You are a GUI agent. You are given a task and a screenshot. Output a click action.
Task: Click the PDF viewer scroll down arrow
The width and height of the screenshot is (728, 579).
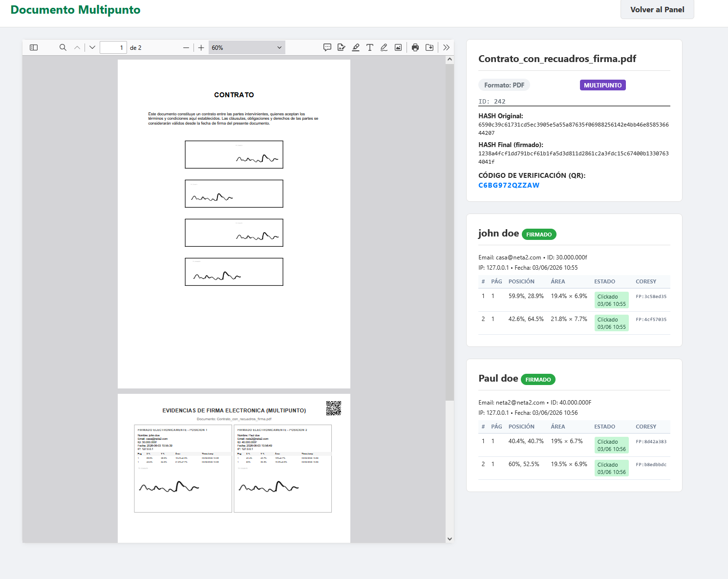tap(450, 538)
